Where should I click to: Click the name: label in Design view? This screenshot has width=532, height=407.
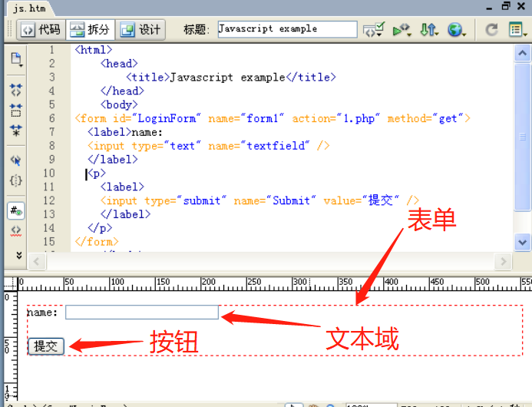coord(42,313)
